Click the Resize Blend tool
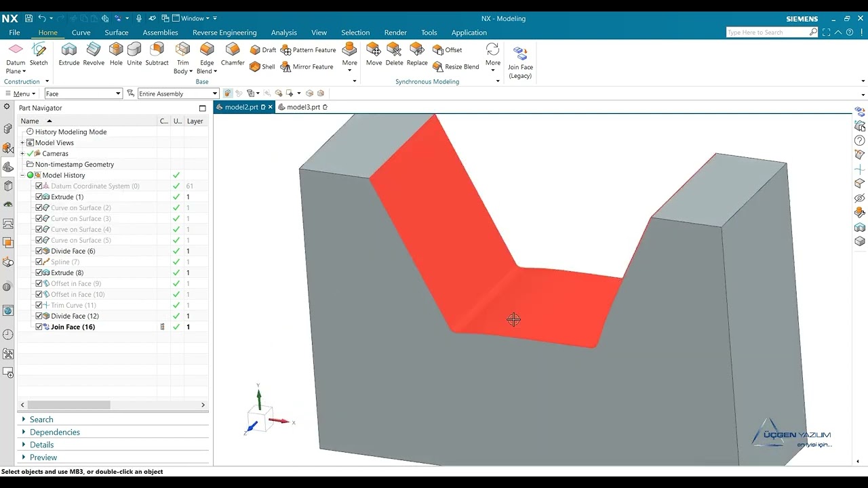This screenshot has width=868, height=488. pos(456,66)
